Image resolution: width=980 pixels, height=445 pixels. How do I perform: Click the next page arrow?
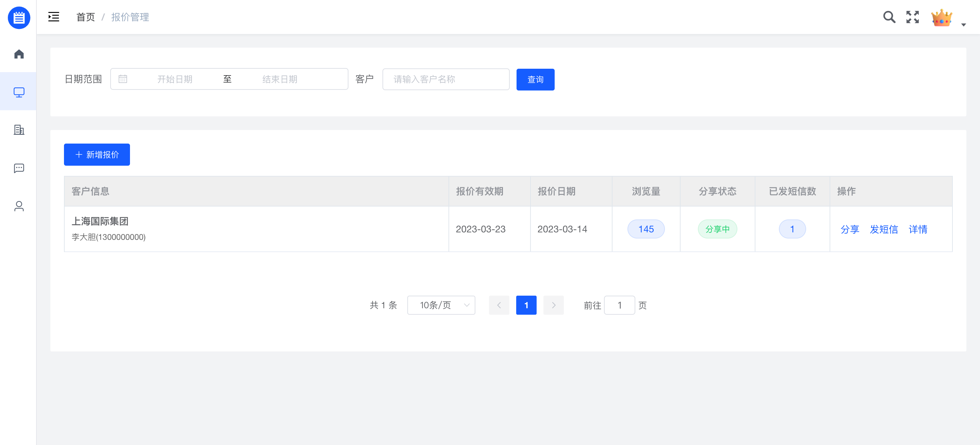(553, 305)
